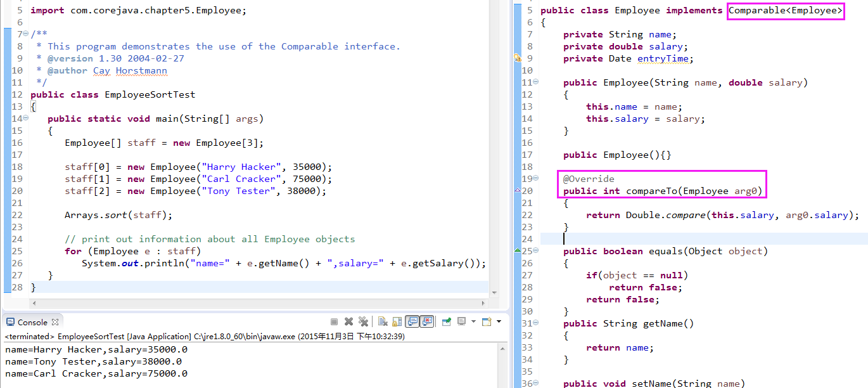Image resolution: width=868 pixels, height=388 pixels.
Task: Open the Open Console dropdown arrow
Action: click(499, 321)
